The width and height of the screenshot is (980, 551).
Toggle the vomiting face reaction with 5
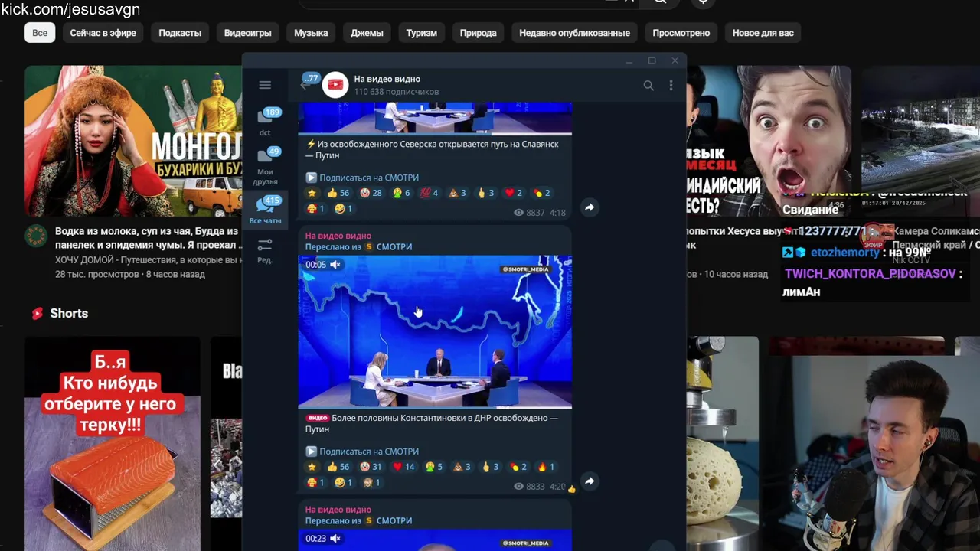[434, 467]
